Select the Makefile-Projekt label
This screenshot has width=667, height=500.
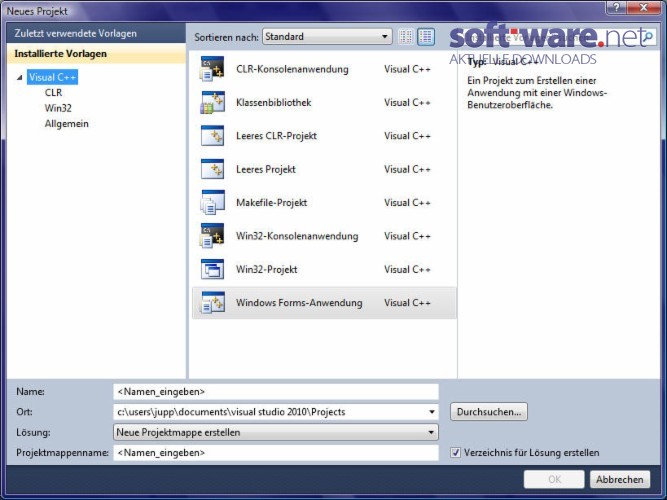click(x=271, y=203)
